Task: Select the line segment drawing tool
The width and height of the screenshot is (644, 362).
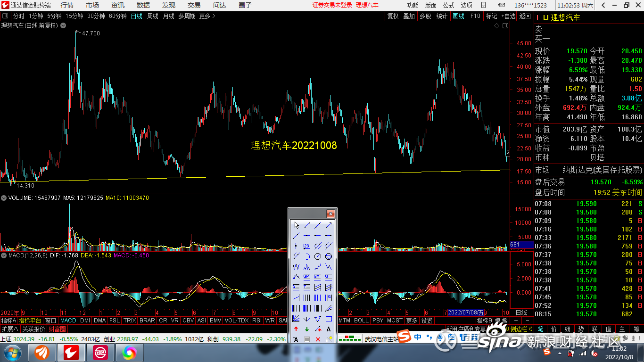Action: [307, 225]
